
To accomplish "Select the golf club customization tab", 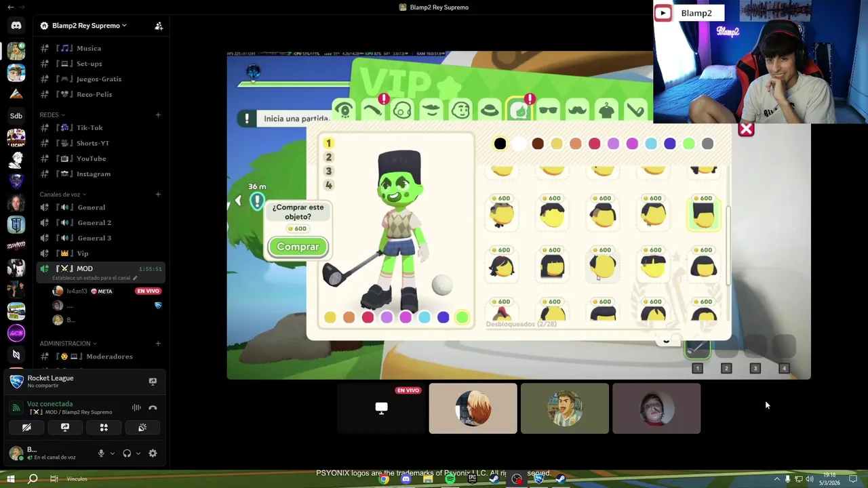I will 635,110.
